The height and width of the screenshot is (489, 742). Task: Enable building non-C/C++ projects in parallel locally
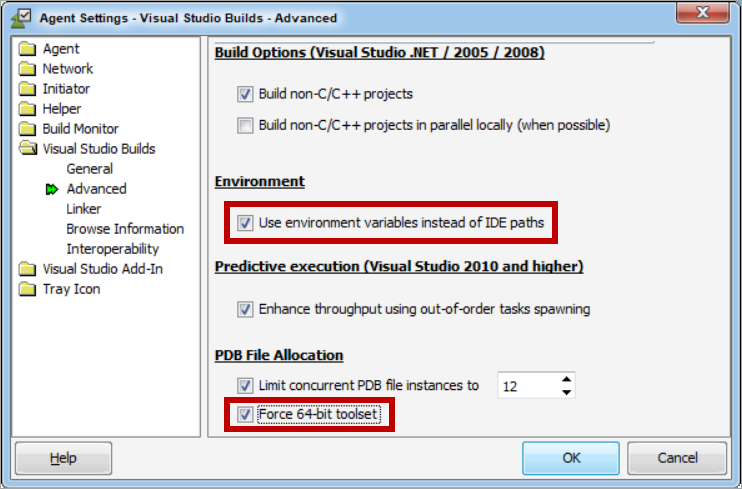pyautogui.click(x=245, y=126)
